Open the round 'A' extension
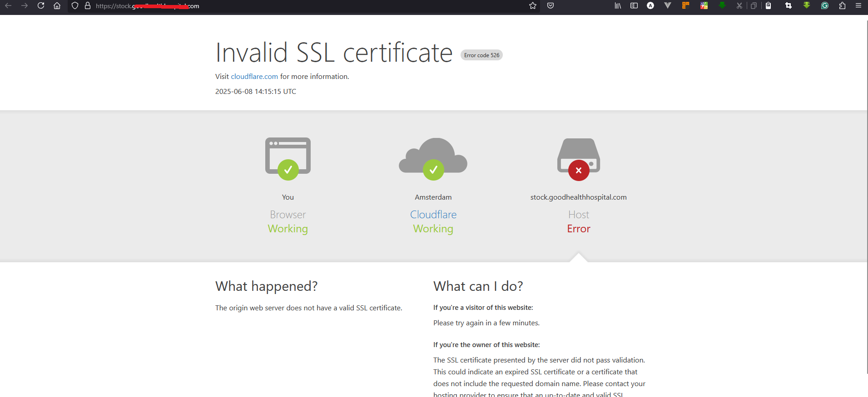The image size is (868, 397). pos(650,6)
